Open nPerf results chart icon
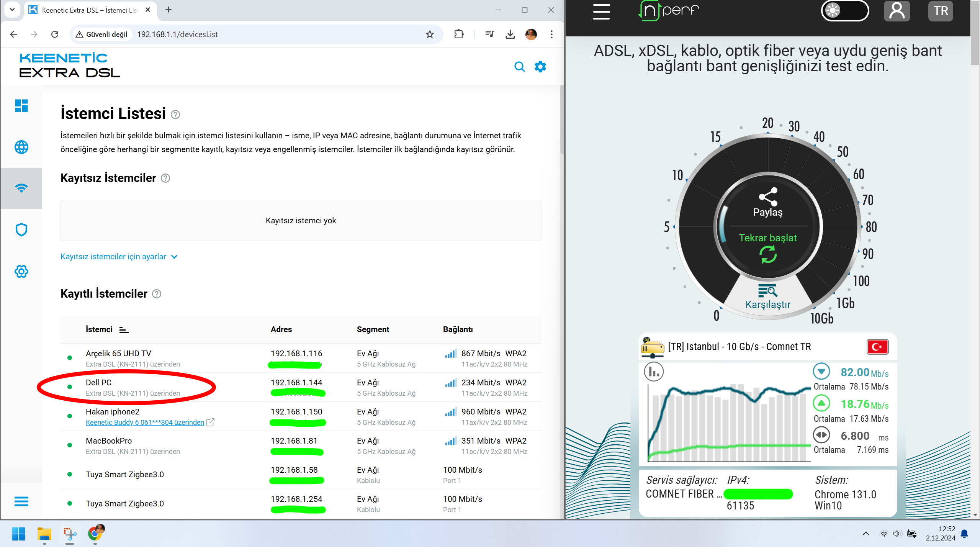This screenshot has height=547, width=980. 654,372
